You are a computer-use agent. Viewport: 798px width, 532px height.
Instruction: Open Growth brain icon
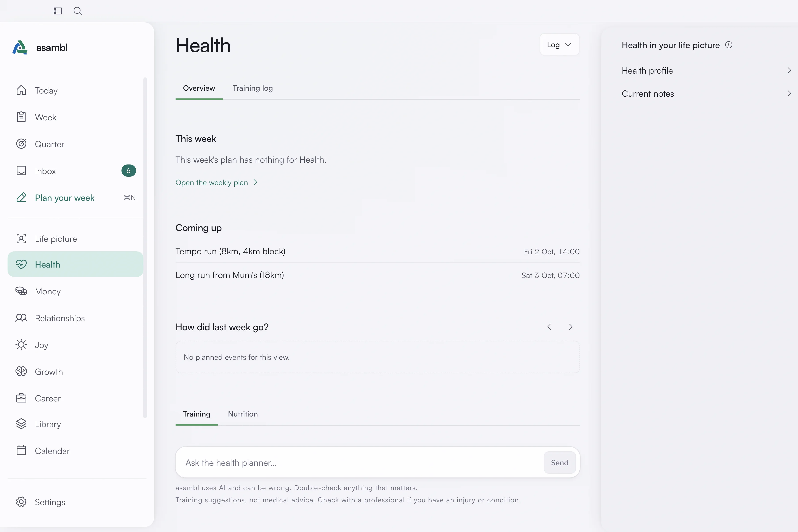pos(21,372)
